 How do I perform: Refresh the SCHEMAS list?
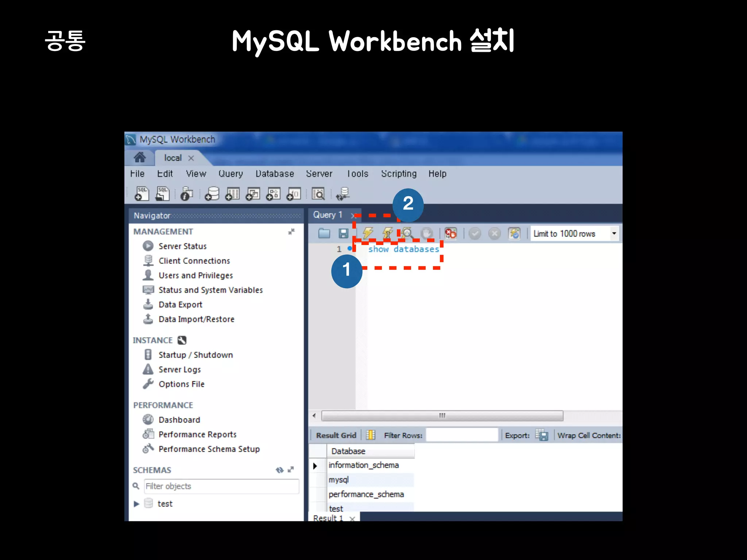[279, 470]
